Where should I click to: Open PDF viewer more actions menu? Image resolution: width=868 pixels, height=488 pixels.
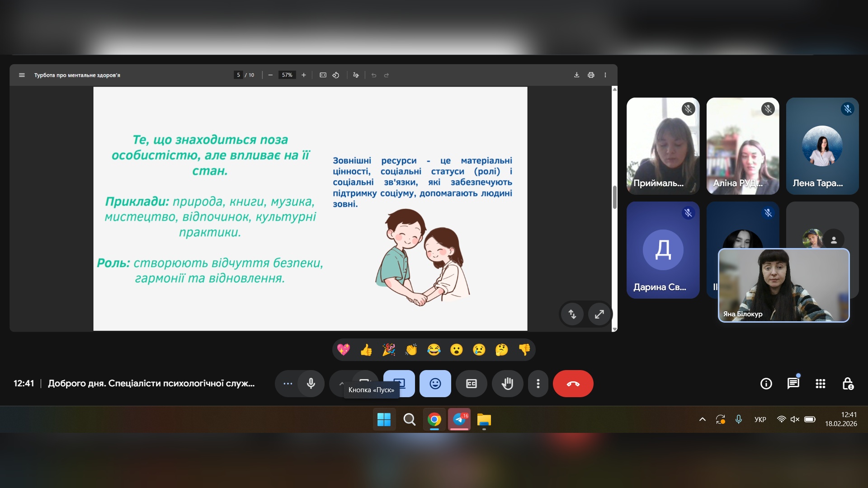605,75
